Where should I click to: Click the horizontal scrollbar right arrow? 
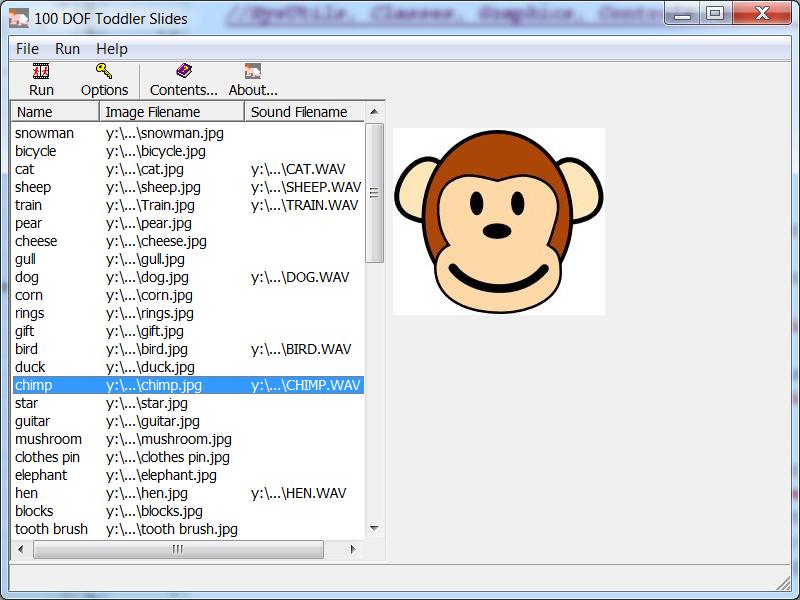tap(354, 549)
